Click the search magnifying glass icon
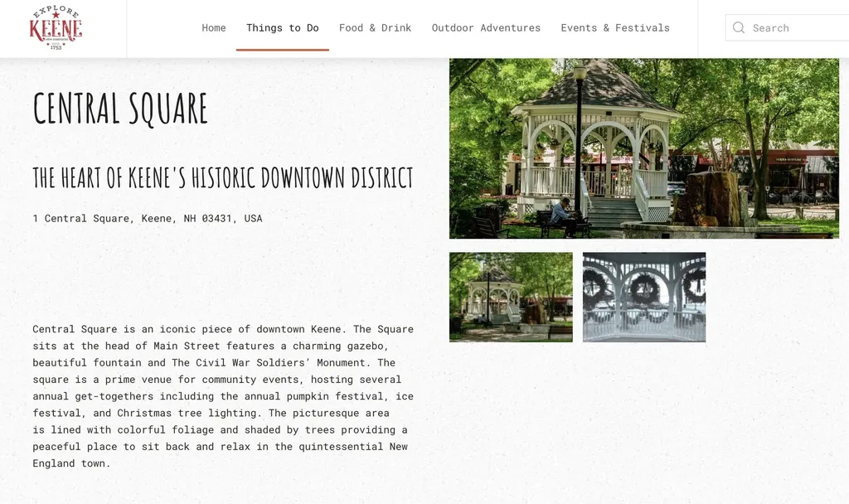Viewport: 849px width, 504px height. (x=738, y=27)
